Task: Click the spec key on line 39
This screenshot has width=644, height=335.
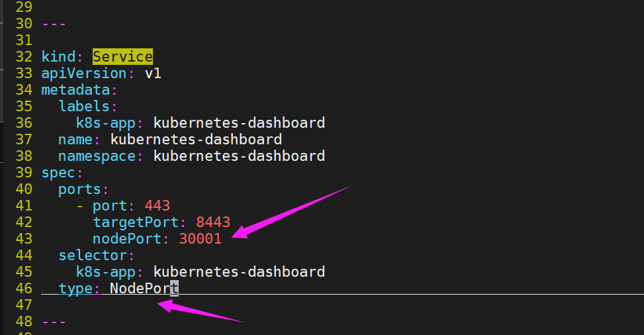Action: [x=58, y=173]
